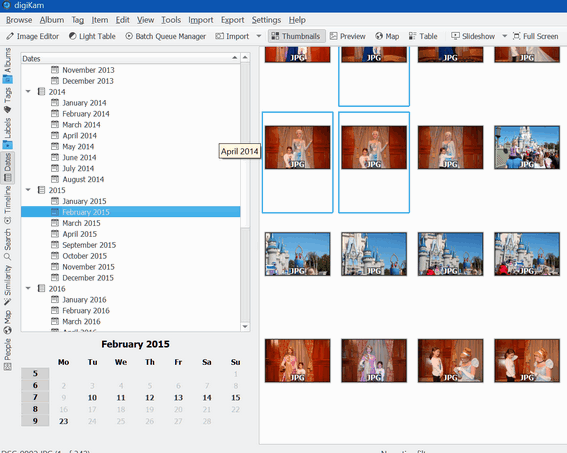Click the year icon beside 2014

pos(42,91)
